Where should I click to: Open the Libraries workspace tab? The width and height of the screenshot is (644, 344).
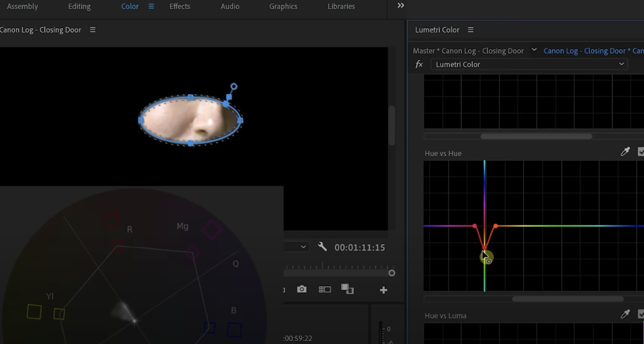pos(341,7)
